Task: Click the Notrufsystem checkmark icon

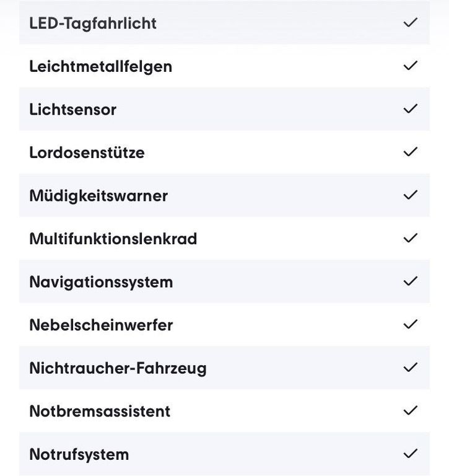Action: click(x=410, y=454)
